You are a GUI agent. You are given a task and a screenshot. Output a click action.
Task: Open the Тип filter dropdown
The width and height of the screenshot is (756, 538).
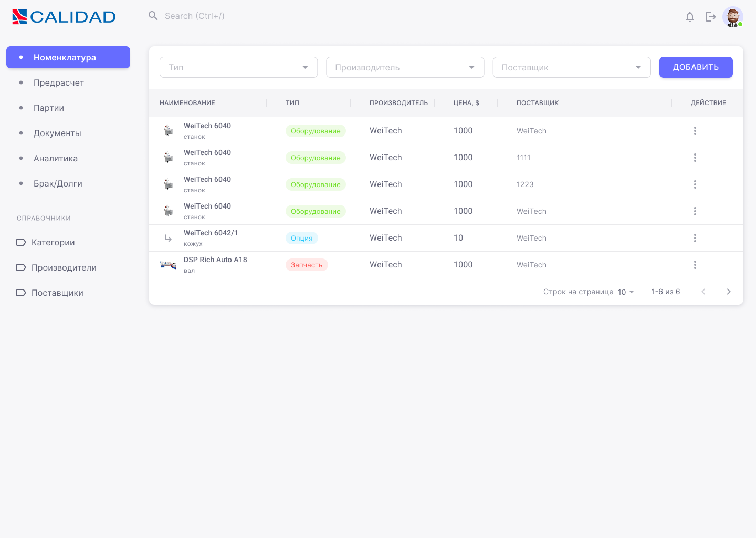[239, 67]
